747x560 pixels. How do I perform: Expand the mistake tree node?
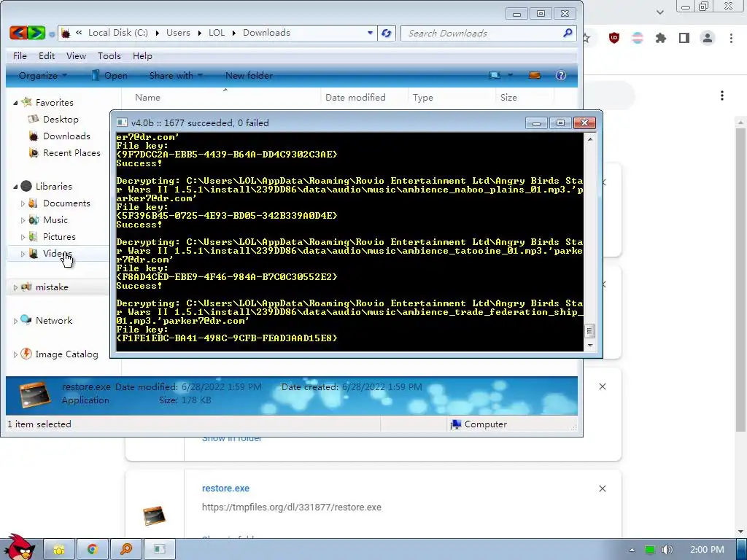point(15,287)
